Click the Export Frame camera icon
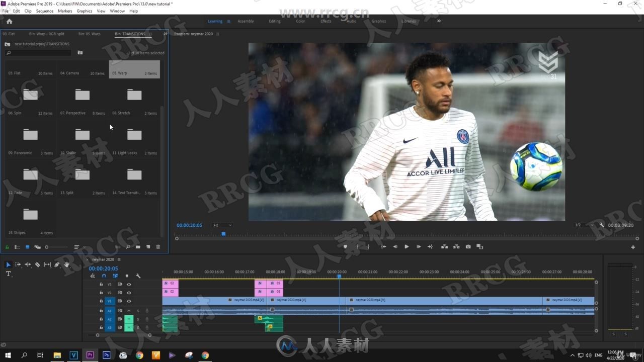The image size is (644, 362). click(468, 247)
